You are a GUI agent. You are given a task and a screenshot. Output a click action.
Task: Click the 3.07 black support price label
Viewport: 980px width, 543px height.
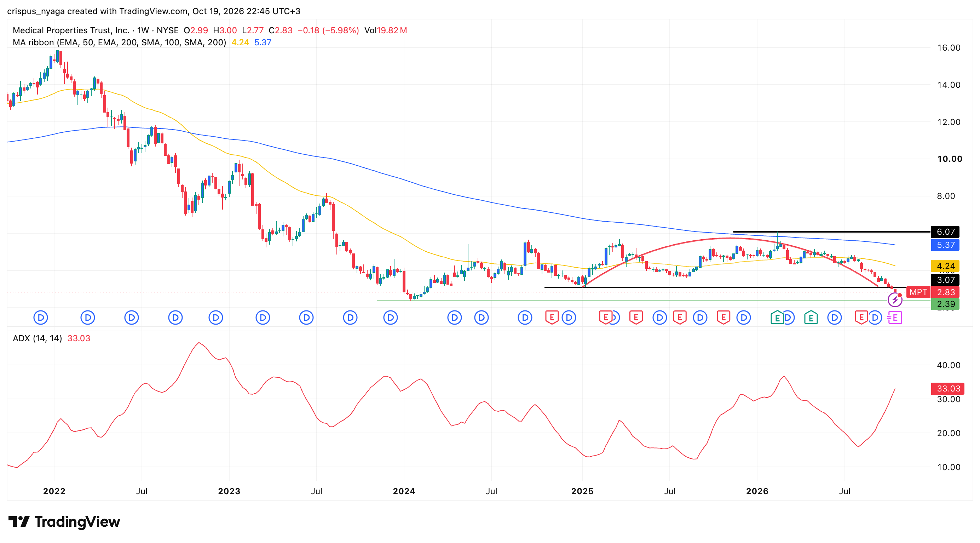click(x=945, y=280)
